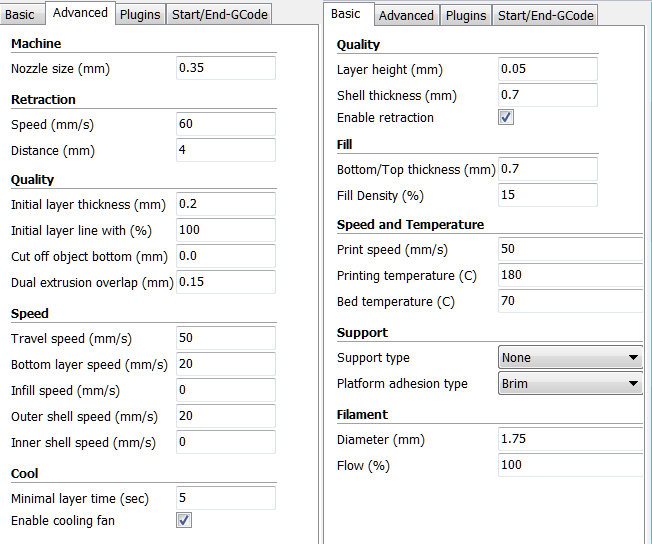
Task: Switch to Start/End-GCode tab above Quality layer height
Action: (545, 15)
